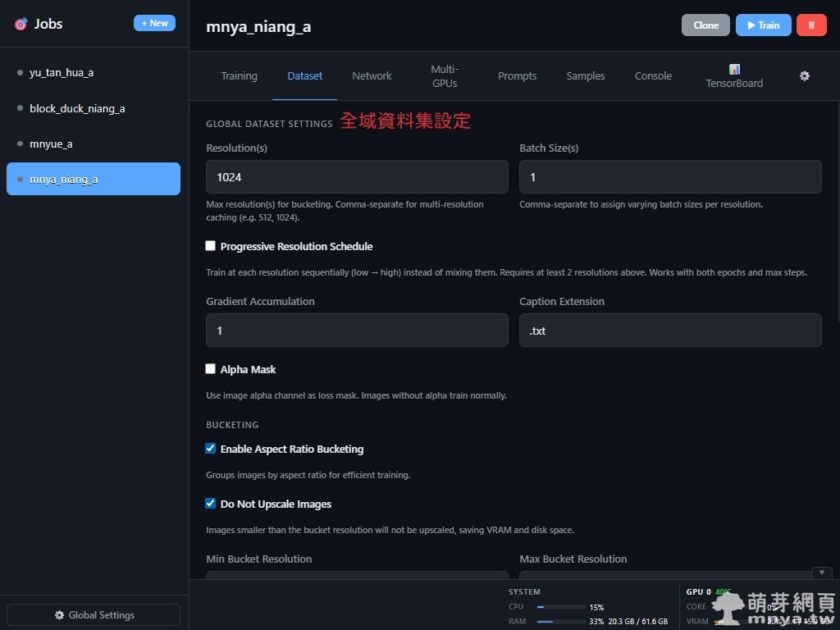Click status dot beside mnyue_a job

[x=20, y=144]
